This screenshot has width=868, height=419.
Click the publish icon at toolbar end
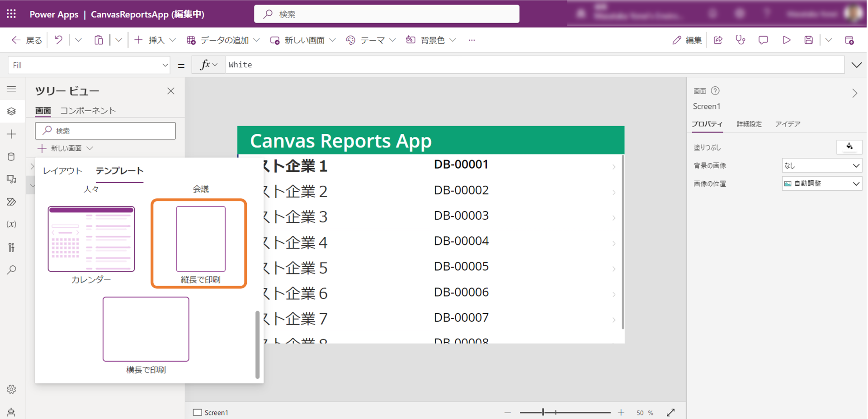[849, 40]
